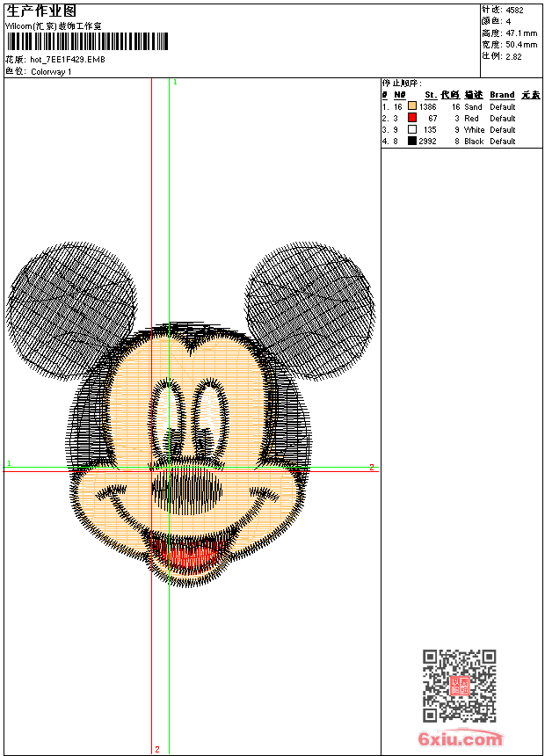
Task: Select the height value '47.1 mm'
Action: (x=521, y=33)
